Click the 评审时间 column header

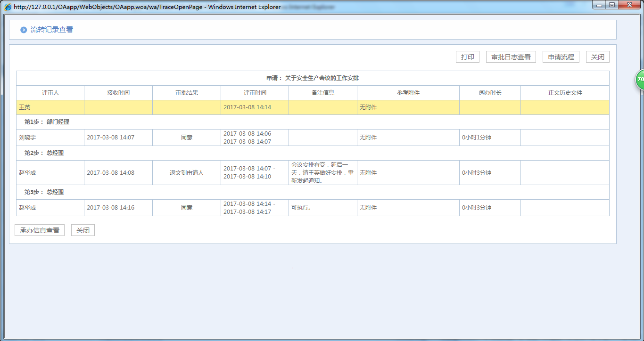(x=255, y=93)
